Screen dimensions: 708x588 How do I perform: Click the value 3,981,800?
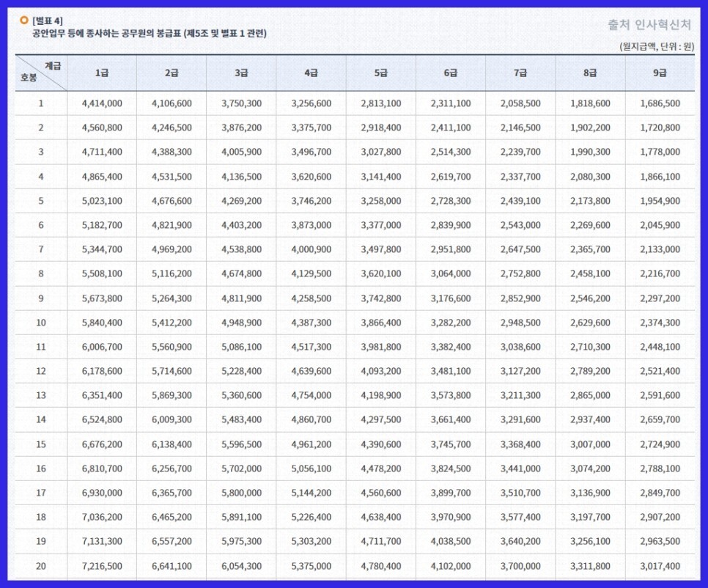380,347
